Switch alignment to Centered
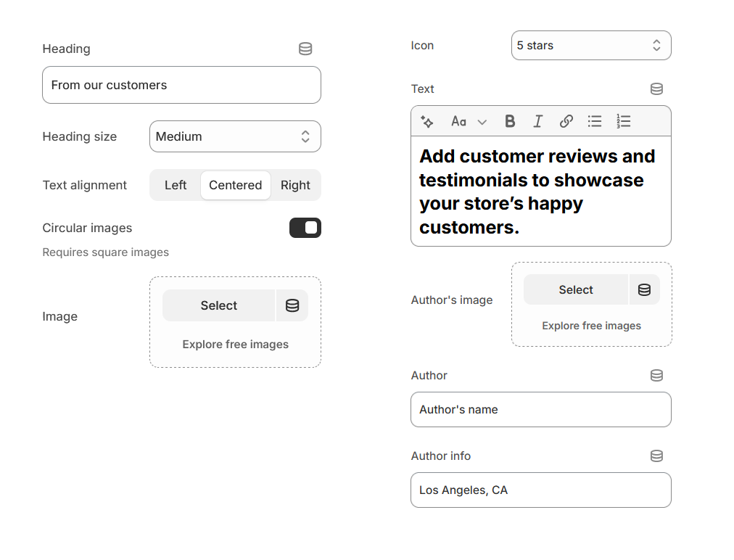734x560 pixels. 235,185
